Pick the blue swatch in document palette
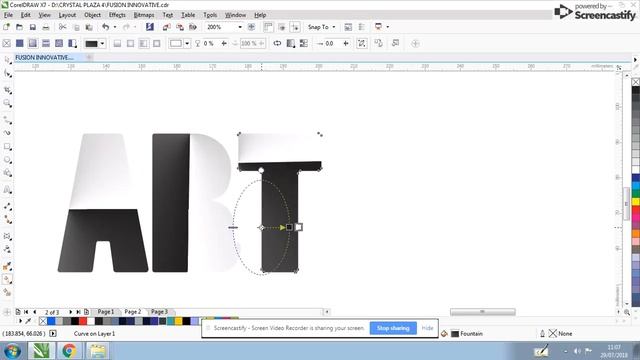This screenshot has width=640, height=360. coord(51,321)
